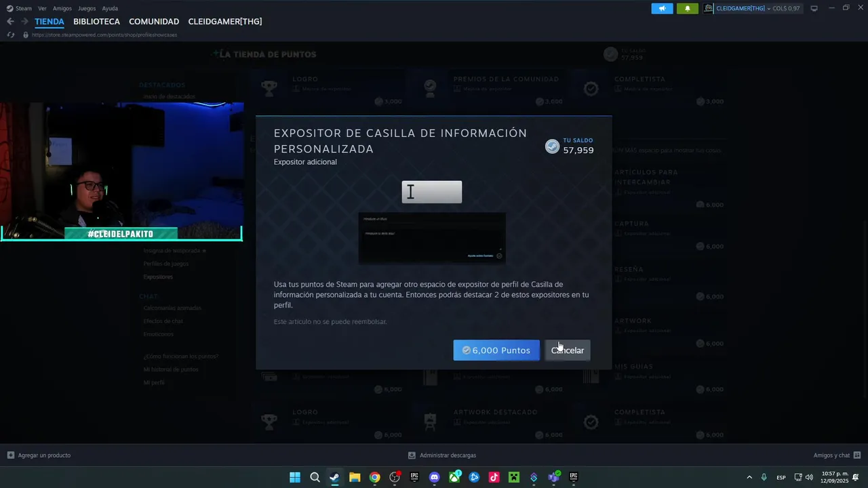The height and width of the screenshot is (488, 868).
Task: Switch to the TIENDA tab
Action: coord(50,22)
